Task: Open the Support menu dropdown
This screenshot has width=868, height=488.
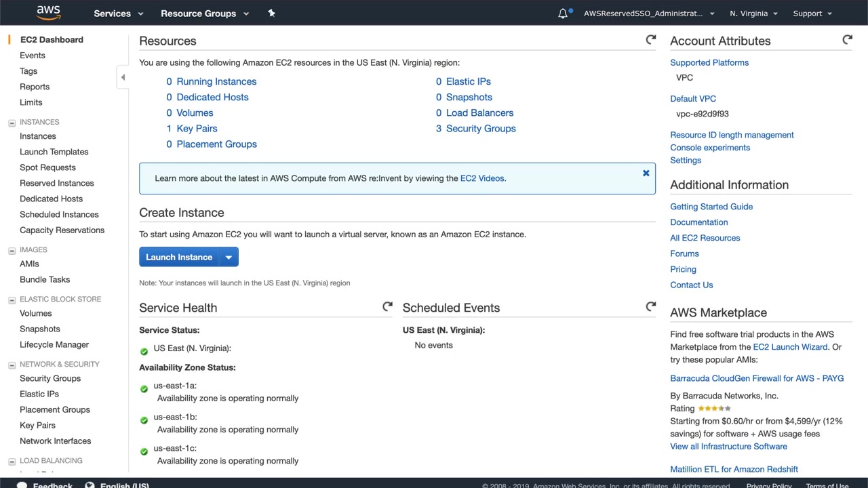Action: coord(812,14)
